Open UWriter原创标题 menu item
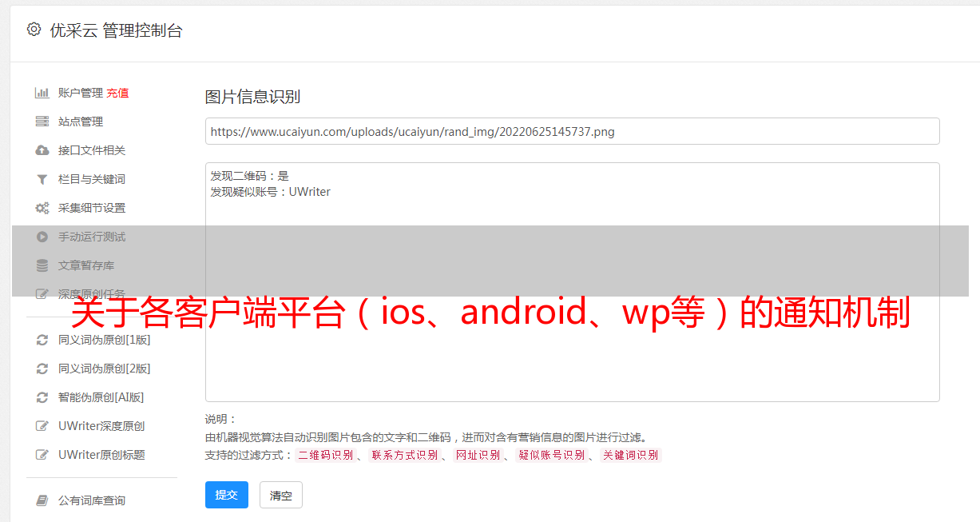Screen dimensions: 980x522 101,455
